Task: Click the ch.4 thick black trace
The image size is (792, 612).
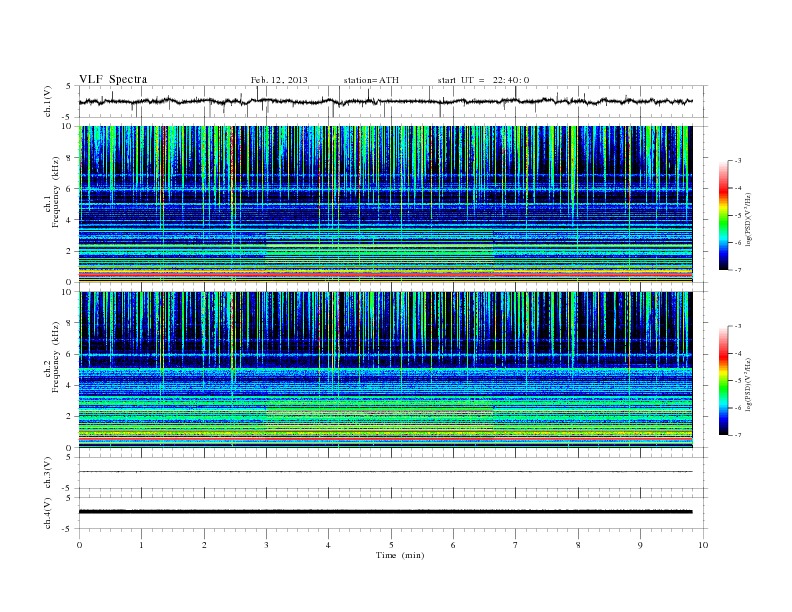Action: pyautogui.click(x=385, y=512)
